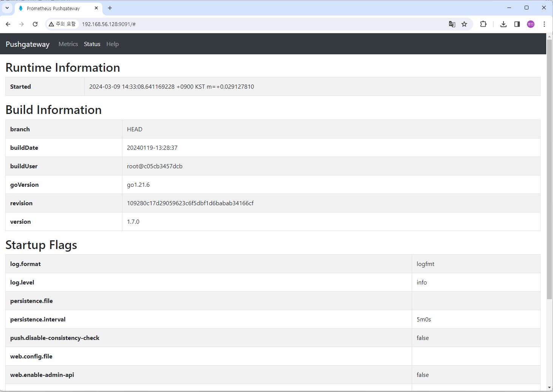Click the 'Runtime Information' heading
Viewport: 553px width, 392px height.
[63, 68]
